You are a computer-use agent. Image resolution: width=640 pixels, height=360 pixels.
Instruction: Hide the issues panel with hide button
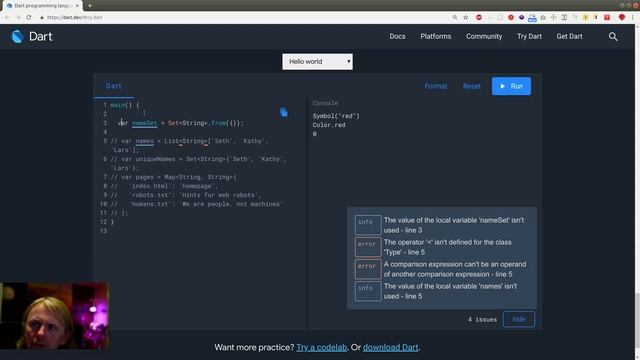pos(518,319)
